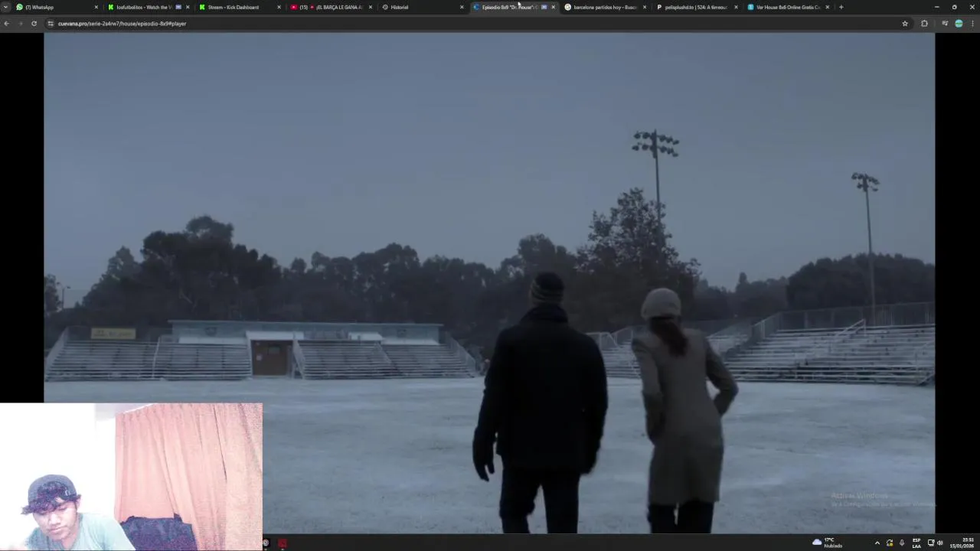This screenshot has height=551, width=980.
Task: Close the WhatsApp tab
Action: coord(96,7)
